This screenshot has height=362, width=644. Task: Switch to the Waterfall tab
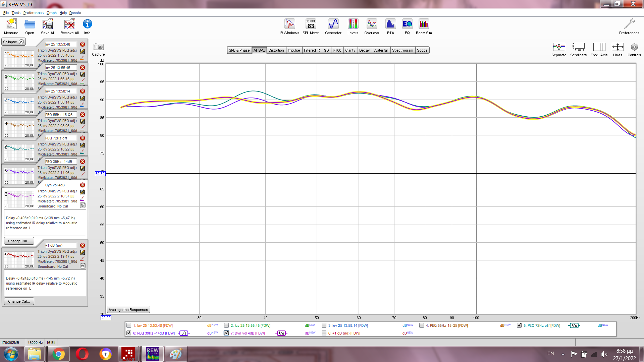(x=381, y=50)
